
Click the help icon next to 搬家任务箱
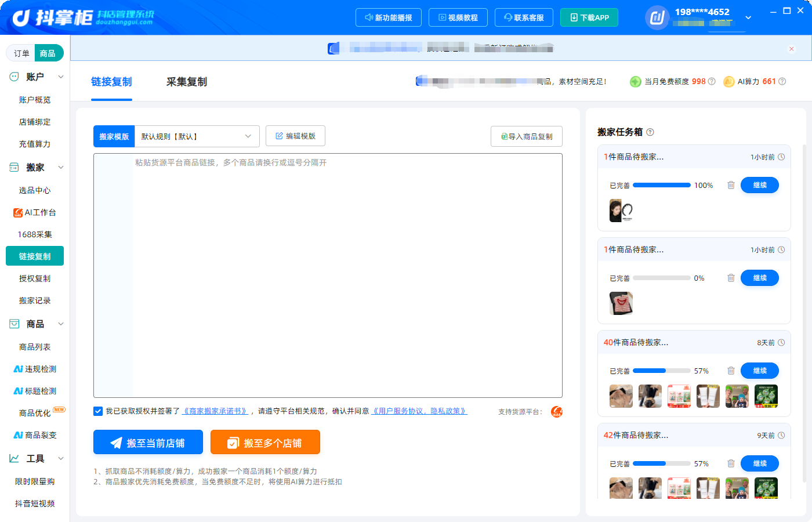tap(650, 132)
